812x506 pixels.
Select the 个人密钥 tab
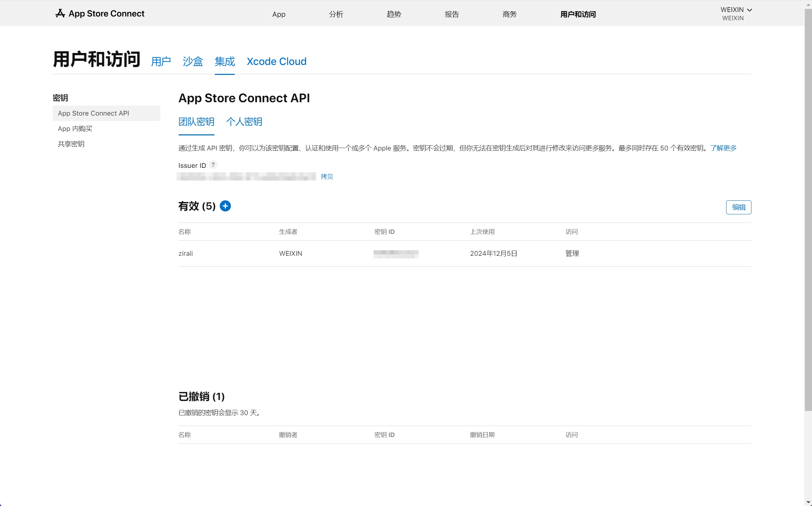pos(244,122)
